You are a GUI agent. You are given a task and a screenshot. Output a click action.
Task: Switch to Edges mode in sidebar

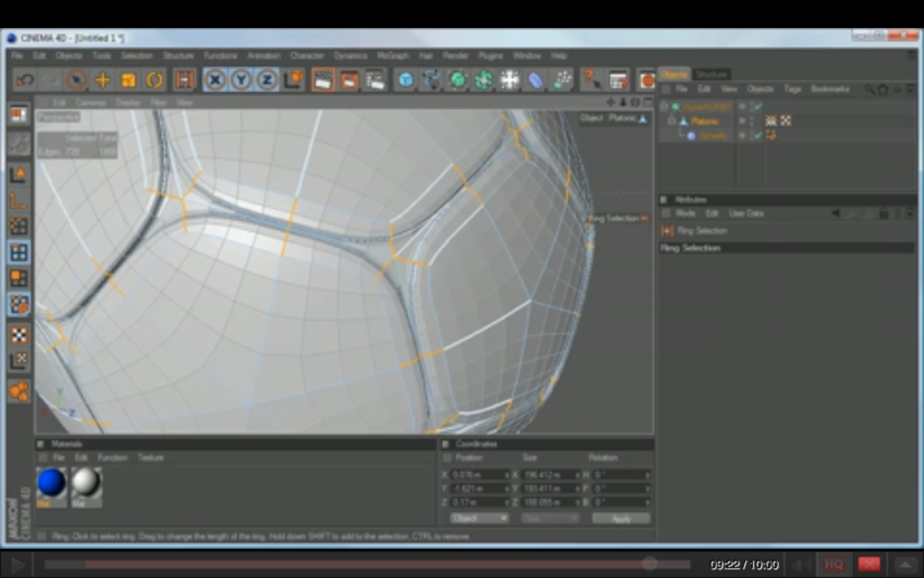19,252
